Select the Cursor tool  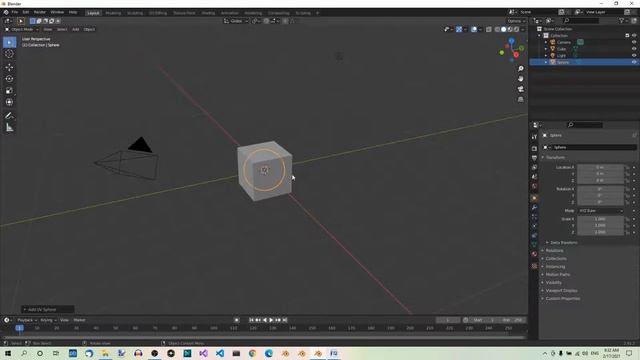coord(9,53)
